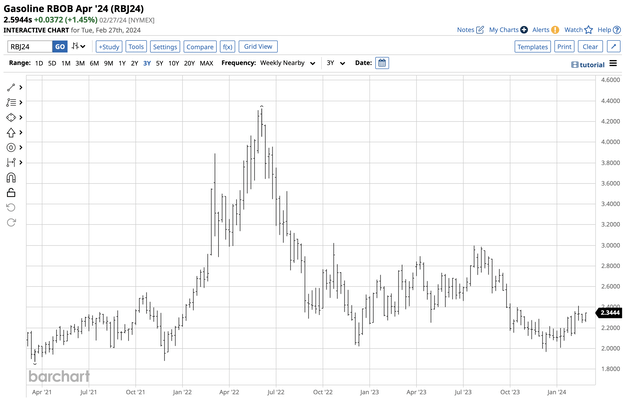Expand the line tool options arrow
640x415 pixels.
(x=20, y=87)
